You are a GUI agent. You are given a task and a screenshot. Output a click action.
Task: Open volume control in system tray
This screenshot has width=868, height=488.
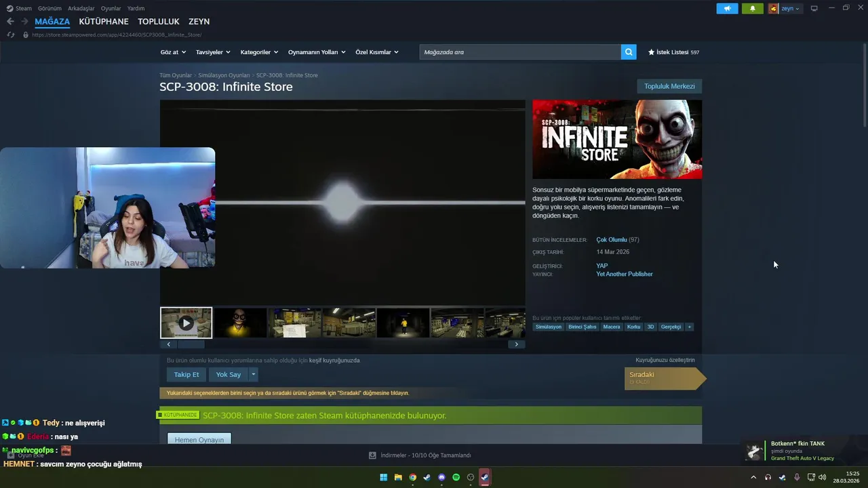(x=823, y=477)
